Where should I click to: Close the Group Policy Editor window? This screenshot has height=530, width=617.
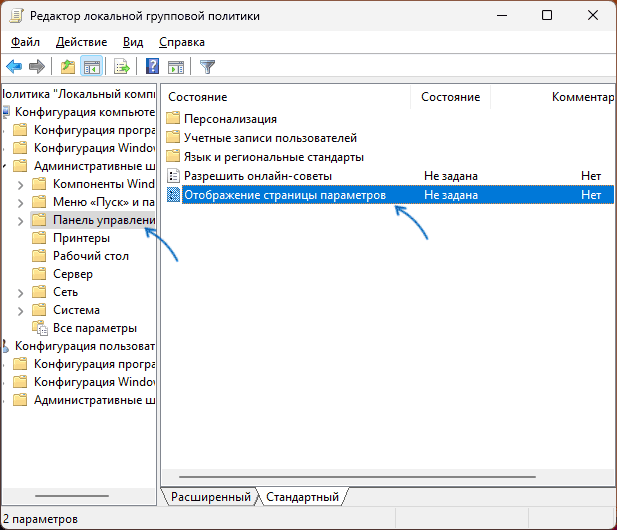(593, 16)
